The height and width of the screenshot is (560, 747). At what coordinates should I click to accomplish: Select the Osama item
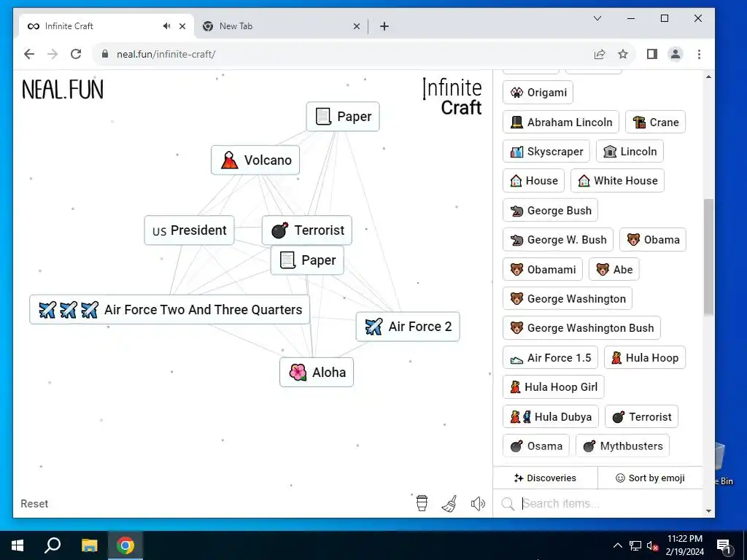[x=536, y=446]
